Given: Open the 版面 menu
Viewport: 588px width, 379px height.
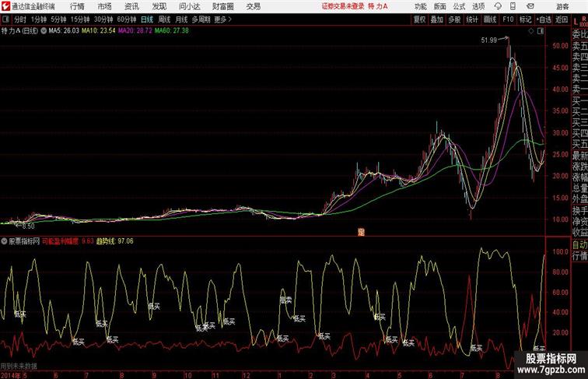Looking at the screenshot, I should click(x=440, y=6).
